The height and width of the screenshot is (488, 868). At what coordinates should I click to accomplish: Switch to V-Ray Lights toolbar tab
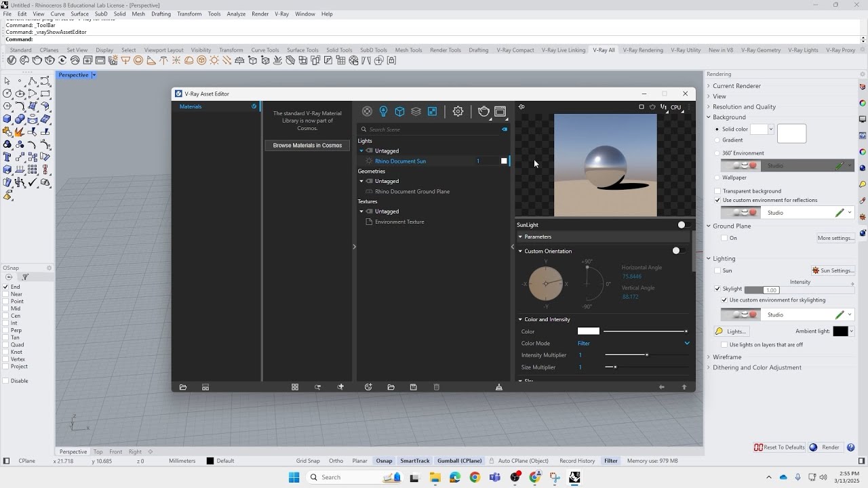click(802, 50)
